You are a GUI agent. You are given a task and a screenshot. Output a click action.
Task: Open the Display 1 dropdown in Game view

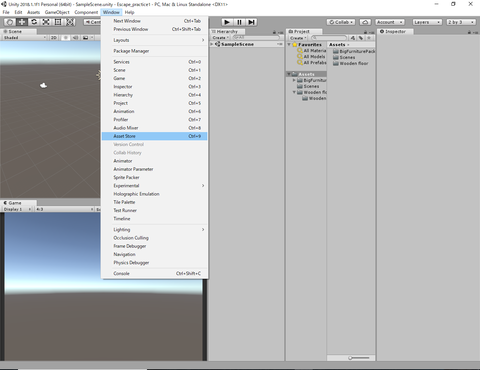coord(17,209)
